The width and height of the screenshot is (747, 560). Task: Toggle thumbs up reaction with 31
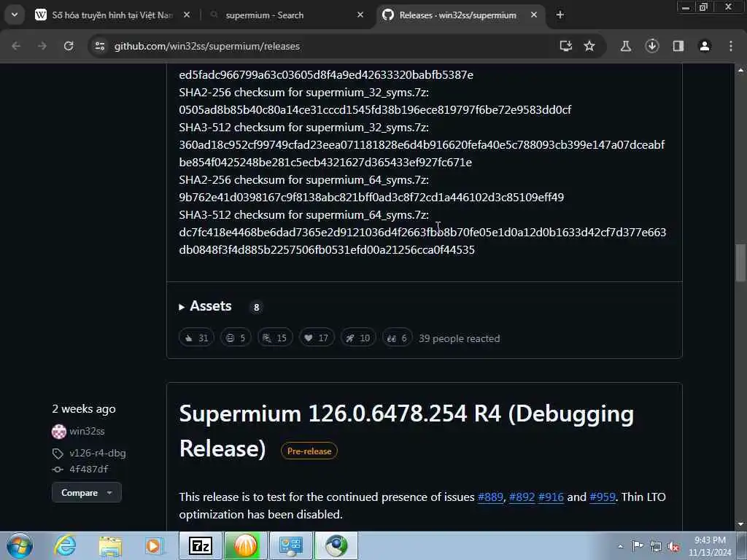pos(196,338)
